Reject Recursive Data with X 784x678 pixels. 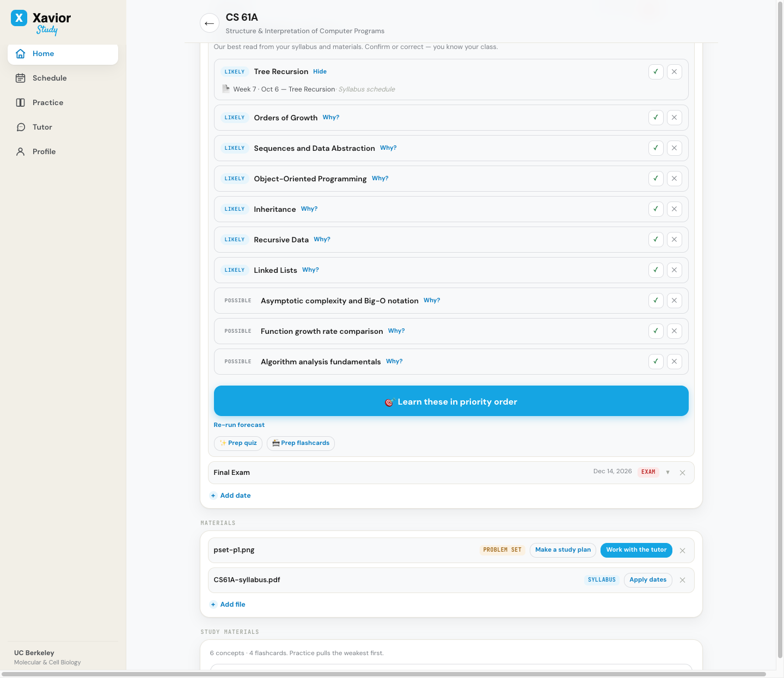tap(674, 240)
